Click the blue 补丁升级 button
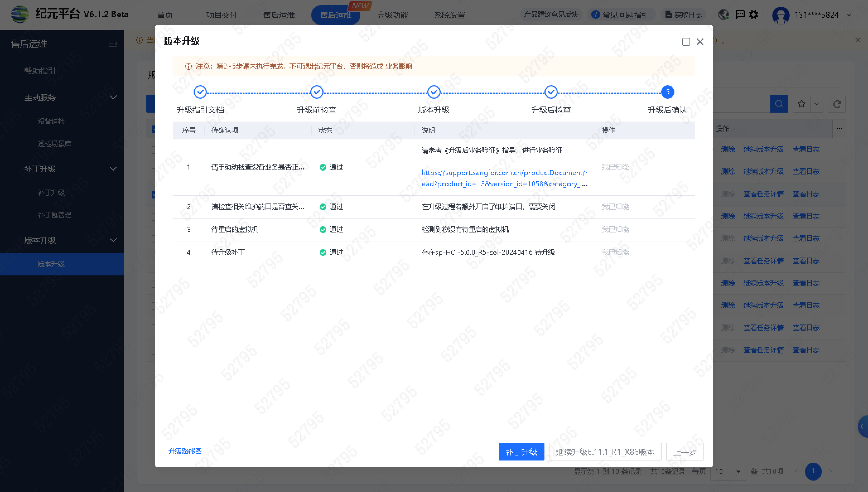Screen dimensions: 868x492 (521, 452)
